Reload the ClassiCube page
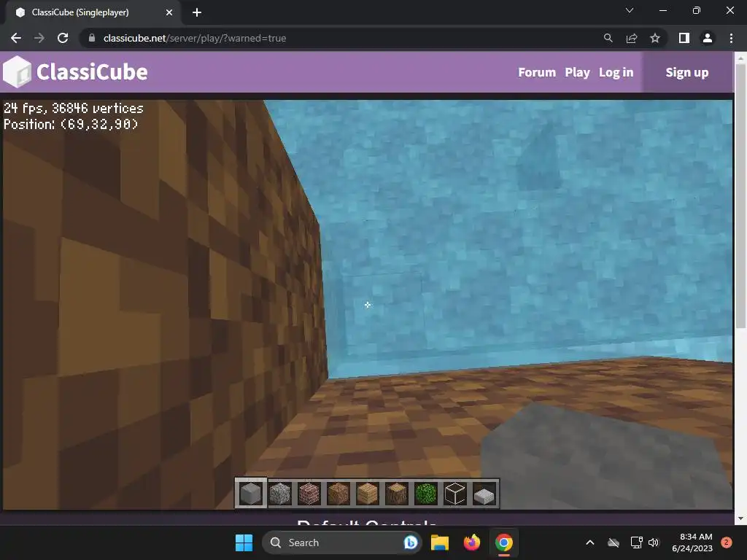 [63, 38]
